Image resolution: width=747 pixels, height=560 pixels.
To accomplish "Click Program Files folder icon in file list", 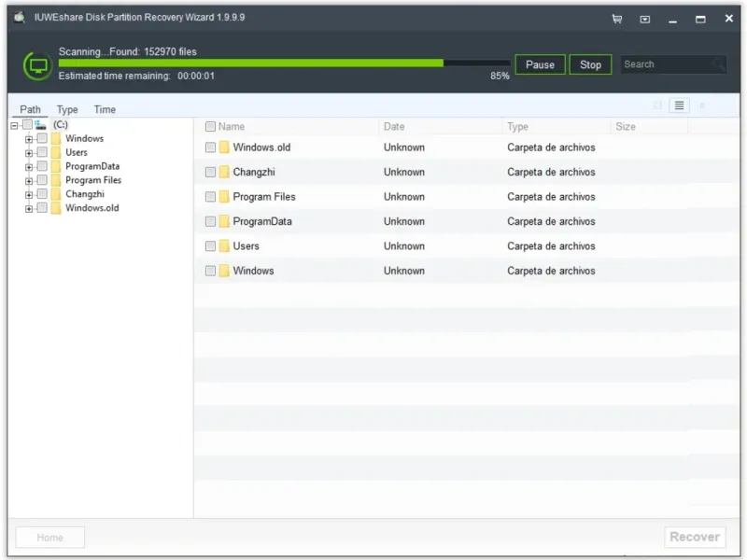I will click(x=224, y=197).
